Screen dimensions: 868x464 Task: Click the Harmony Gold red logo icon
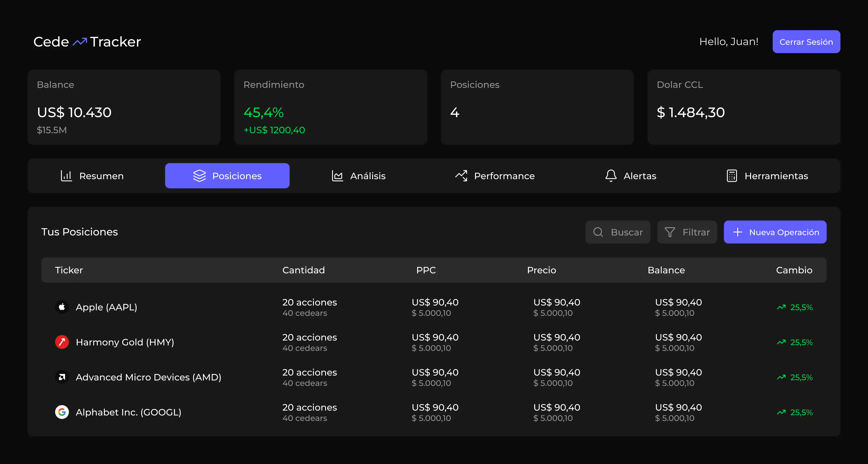(62, 342)
